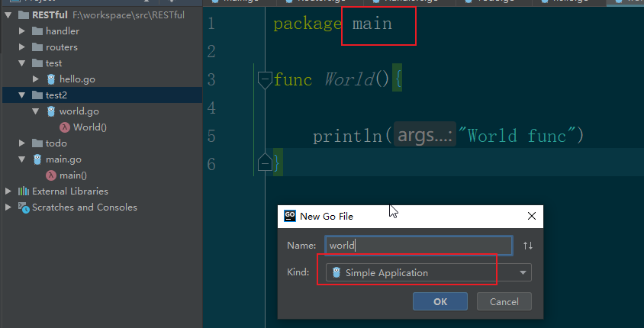This screenshot has height=328, width=644.
Task: Fold World function at line 3
Action: [265, 79]
